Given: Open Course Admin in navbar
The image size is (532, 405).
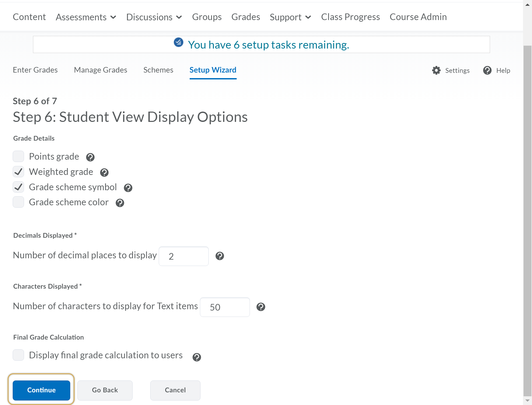Looking at the screenshot, I should 418,17.
